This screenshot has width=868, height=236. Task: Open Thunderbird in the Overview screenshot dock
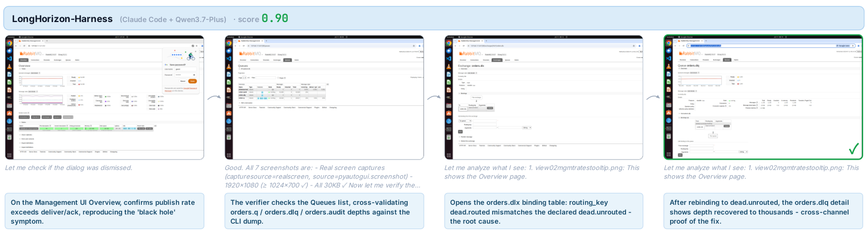(9, 51)
